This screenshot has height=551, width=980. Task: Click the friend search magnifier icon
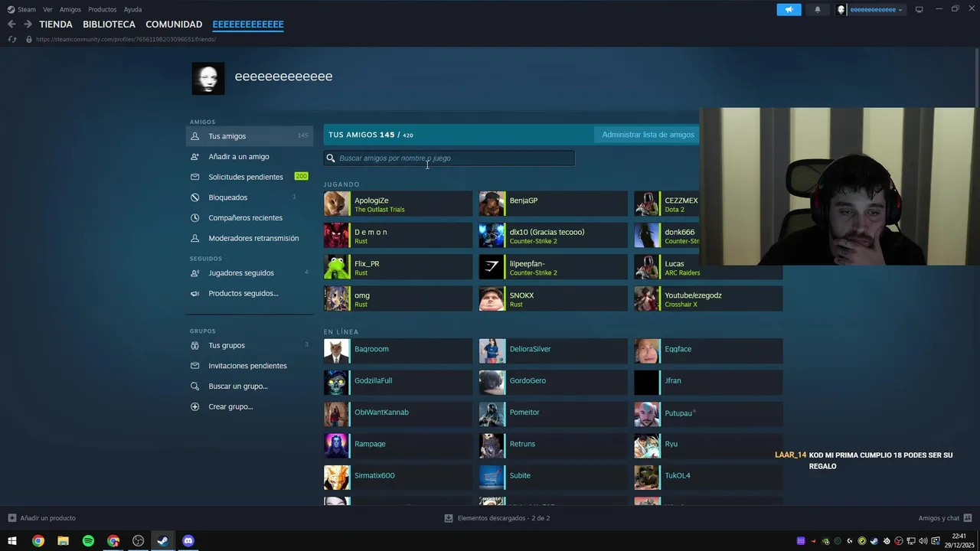331,158
